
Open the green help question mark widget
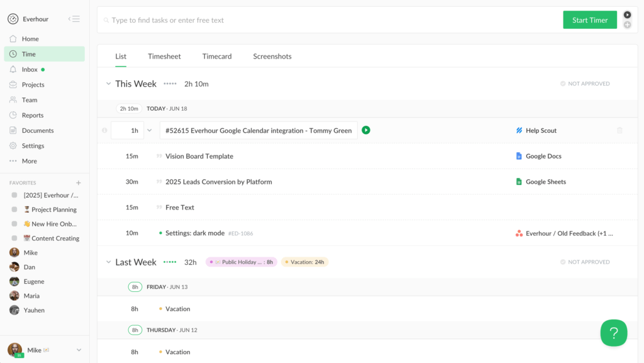pyautogui.click(x=613, y=333)
